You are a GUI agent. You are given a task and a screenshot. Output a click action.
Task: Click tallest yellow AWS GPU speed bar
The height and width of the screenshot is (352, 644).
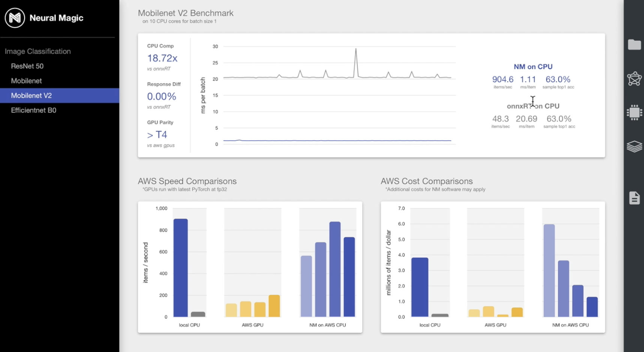[x=274, y=306]
